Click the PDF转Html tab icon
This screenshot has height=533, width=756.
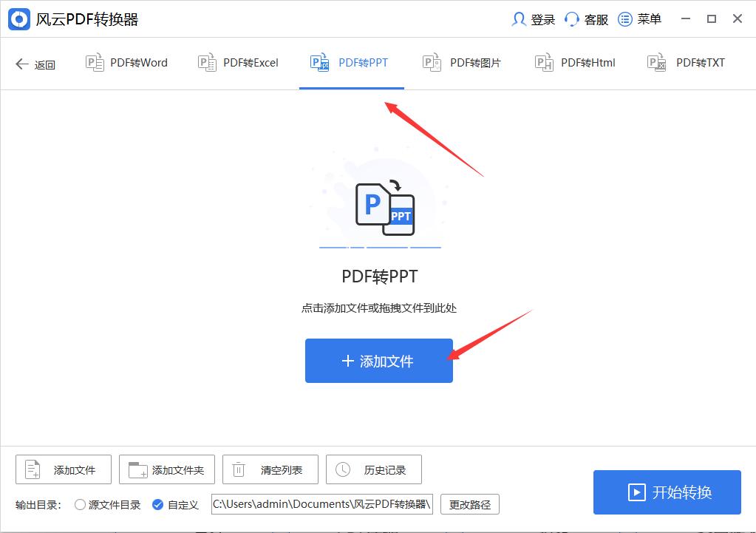click(x=544, y=62)
